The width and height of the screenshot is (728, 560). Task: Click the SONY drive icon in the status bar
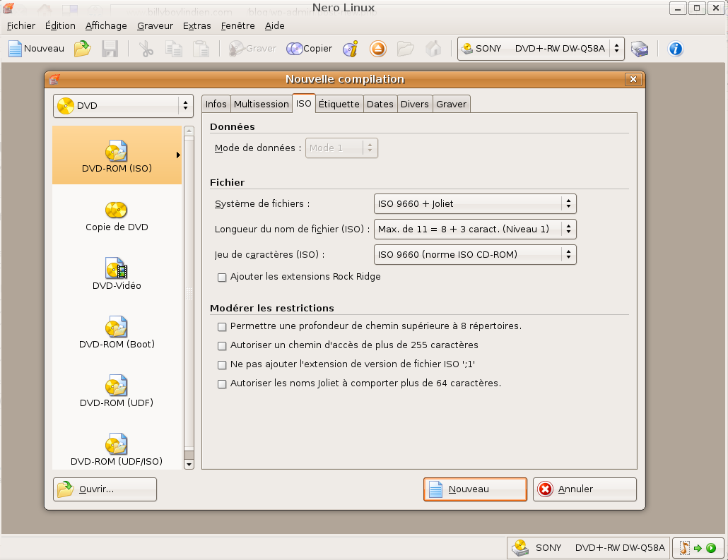click(520, 548)
